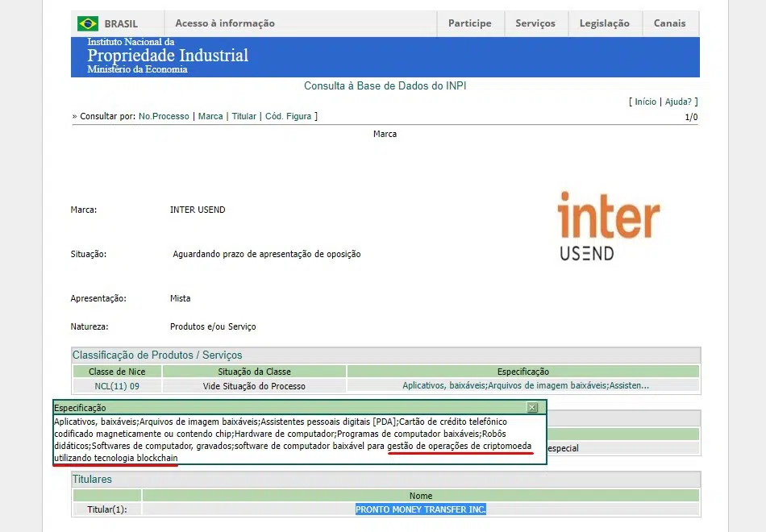Close the Especificação popup
This screenshot has width=766, height=532.
coord(532,407)
